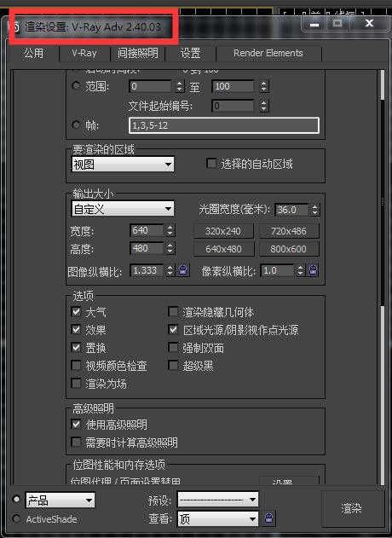Screen dimensions: 392x538
Task: Click the 高度 480 spinner arrows
Action: pos(170,248)
